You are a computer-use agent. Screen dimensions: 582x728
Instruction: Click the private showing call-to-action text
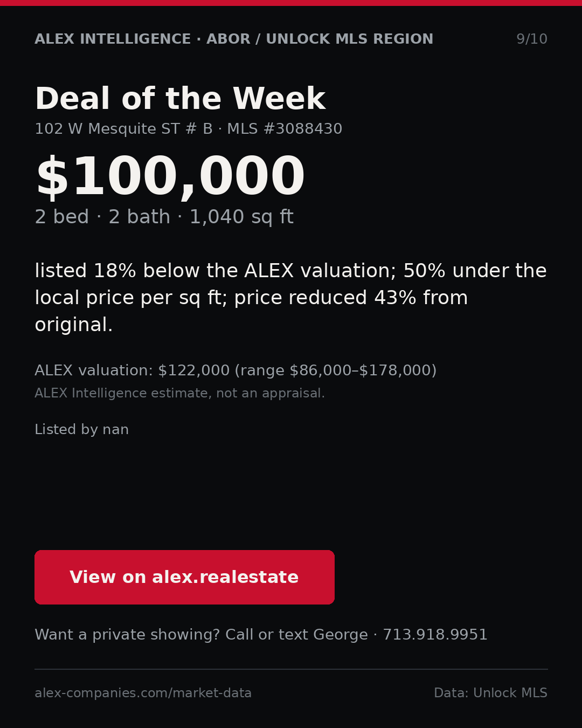261,635
